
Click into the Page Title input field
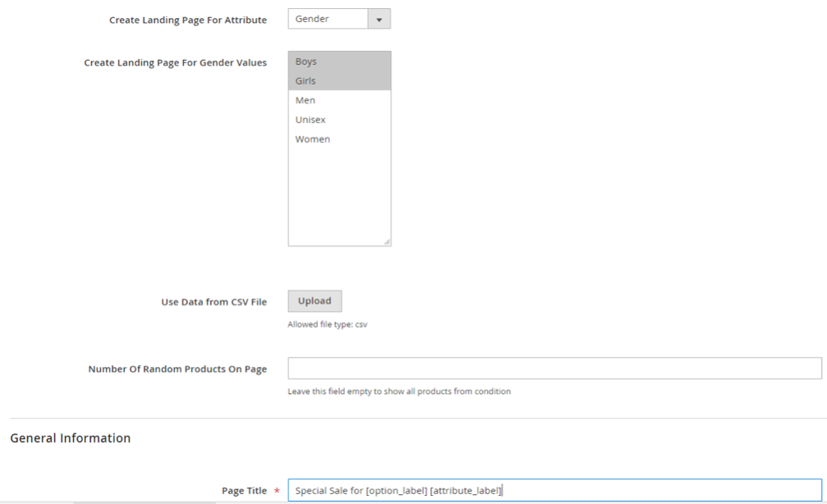pyautogui.click(x=555, y=490)
